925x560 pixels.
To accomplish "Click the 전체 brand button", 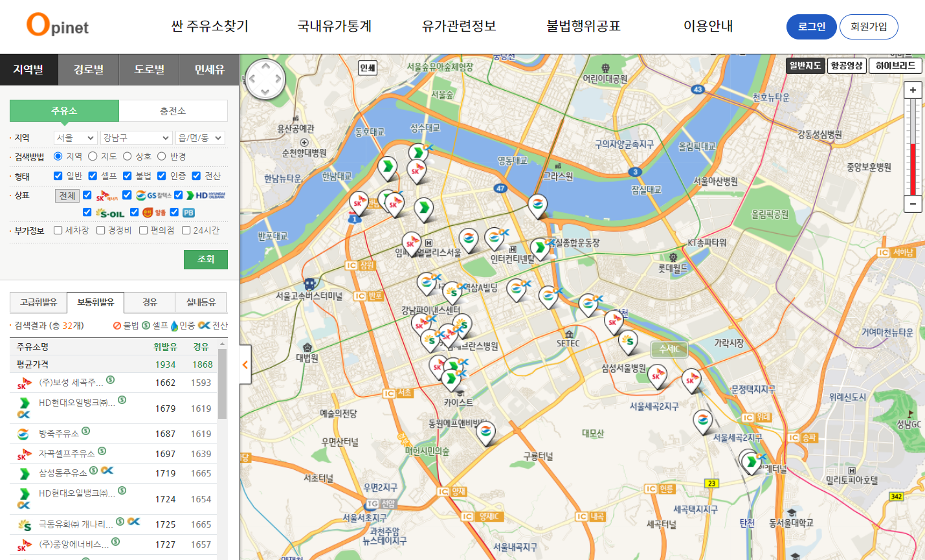I will pos(67,196).
